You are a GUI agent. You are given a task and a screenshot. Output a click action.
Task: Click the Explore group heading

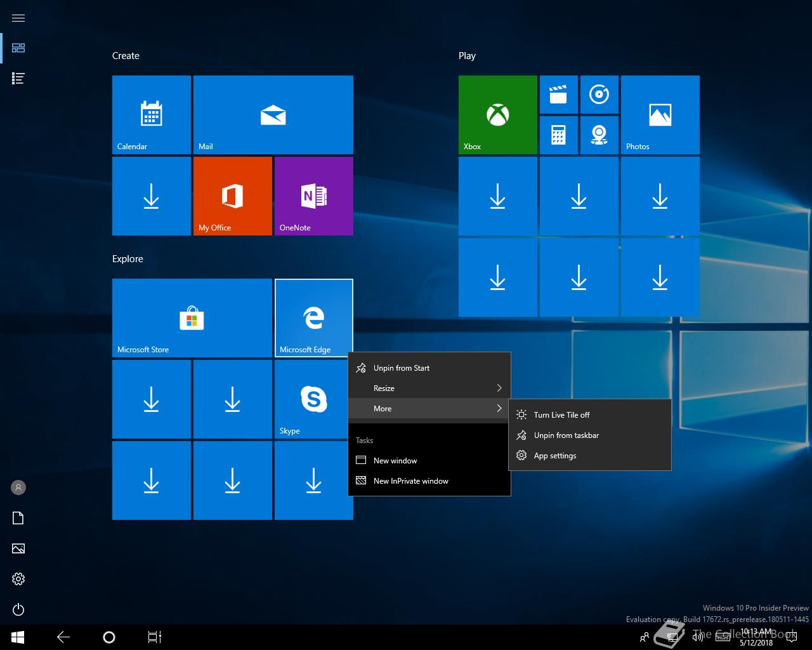coord(128,259)
